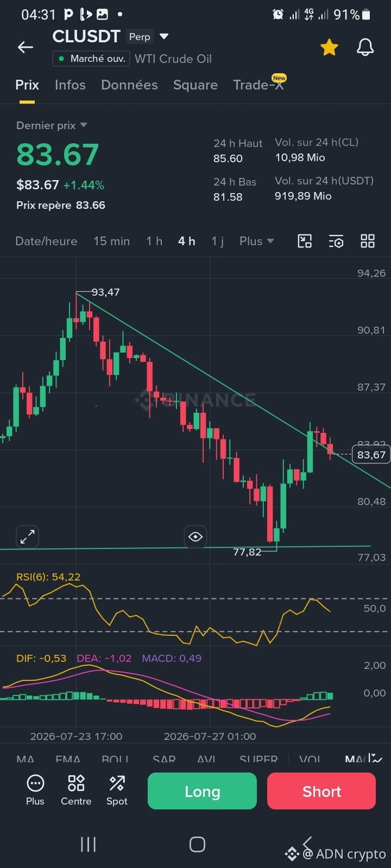Tap the Marché ouv. status badge

tap(91, 59)
